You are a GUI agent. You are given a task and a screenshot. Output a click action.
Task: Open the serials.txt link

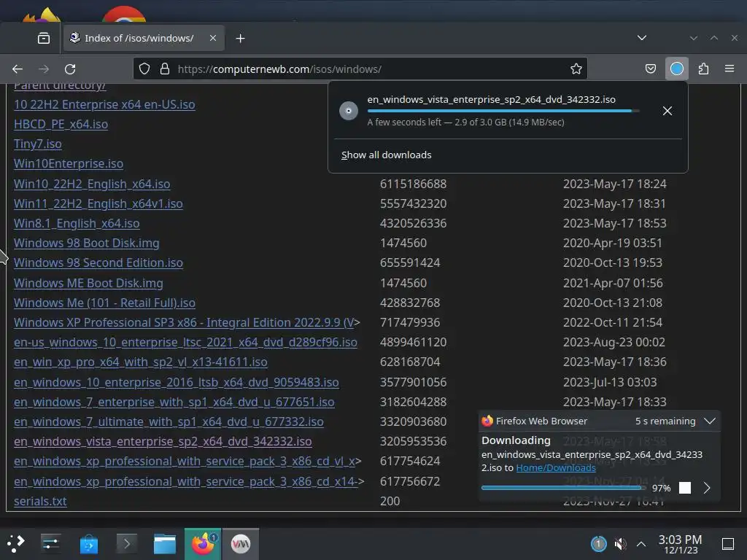pos(40,501)
